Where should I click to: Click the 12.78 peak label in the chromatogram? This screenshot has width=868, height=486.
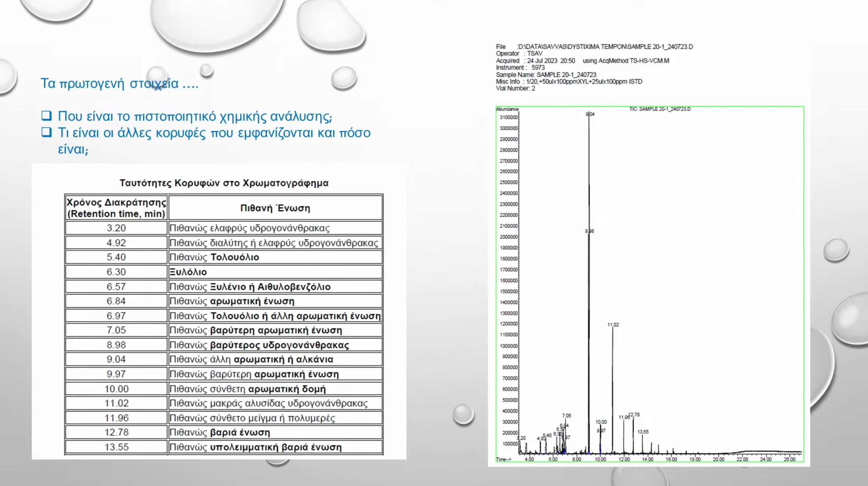[634, 414]
